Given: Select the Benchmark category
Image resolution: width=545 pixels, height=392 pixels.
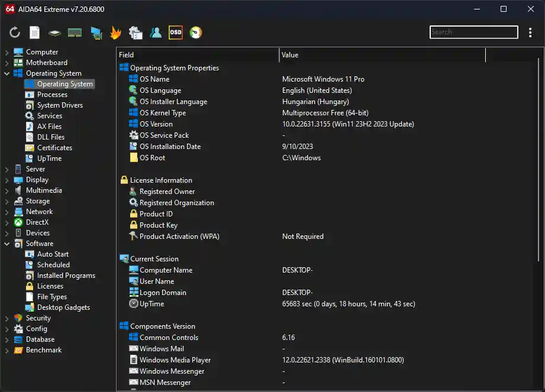Looking at the screenshot, I should pyautogui.click(x=43, y=350).
